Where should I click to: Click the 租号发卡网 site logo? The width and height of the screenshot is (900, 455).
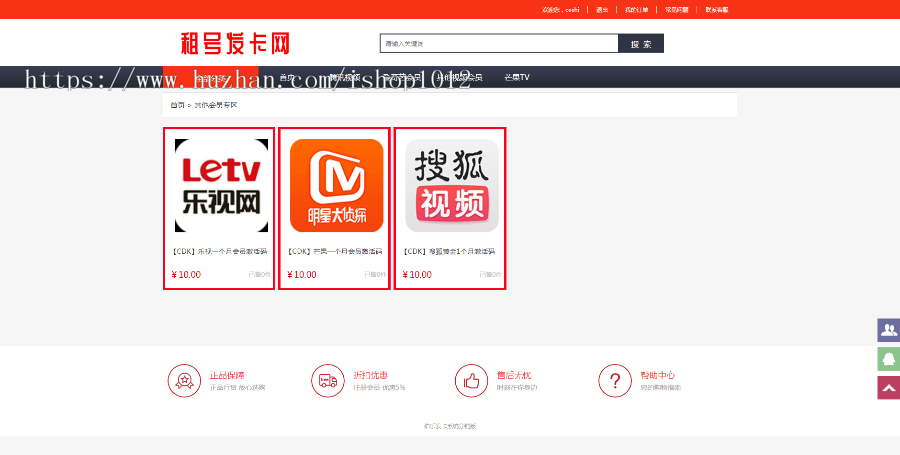235,44
